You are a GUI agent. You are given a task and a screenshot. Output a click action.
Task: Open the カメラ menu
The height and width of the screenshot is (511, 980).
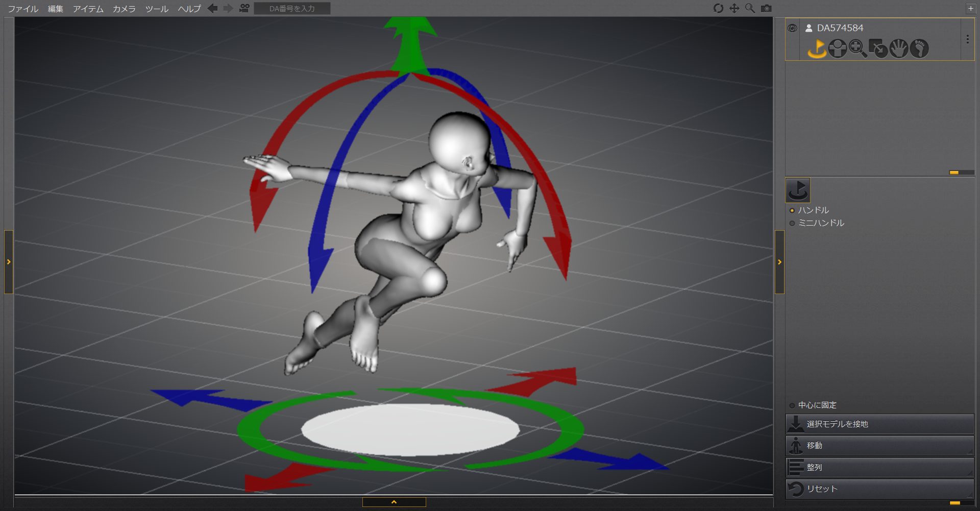[x=124, y=9]
